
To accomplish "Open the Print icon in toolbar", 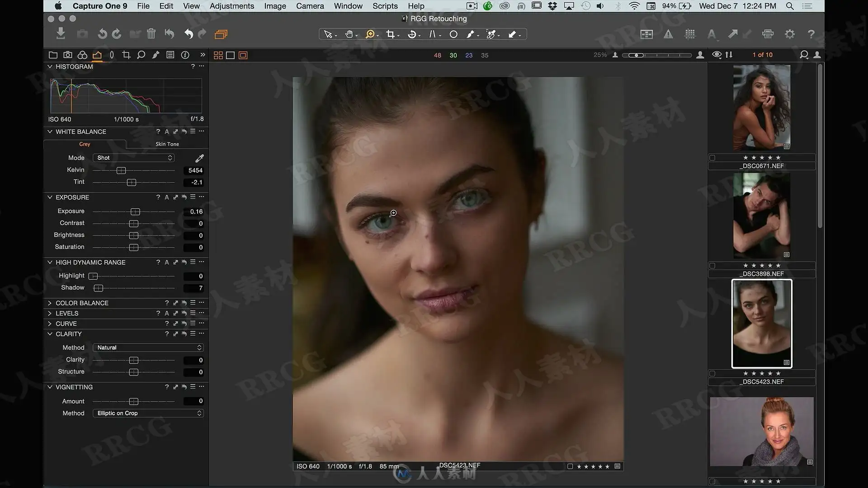I will [x=768, y=34].
